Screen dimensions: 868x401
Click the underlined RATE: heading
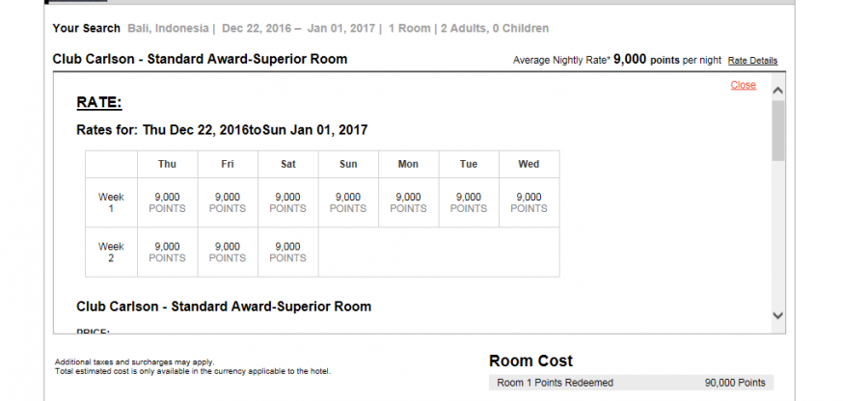[98, 103]
